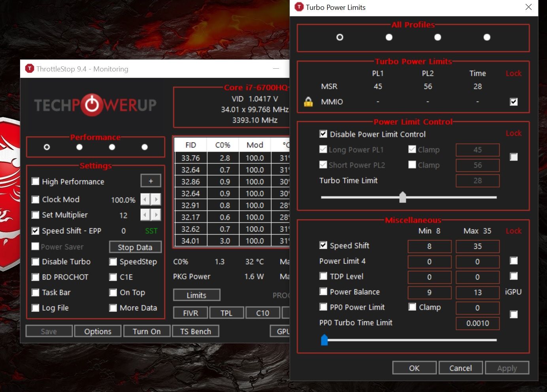Image resolution: width=547 pixels, height=392 pixels.
Task: Toggle the Power Limit 4 Lock checkbox
Action: 513,261
